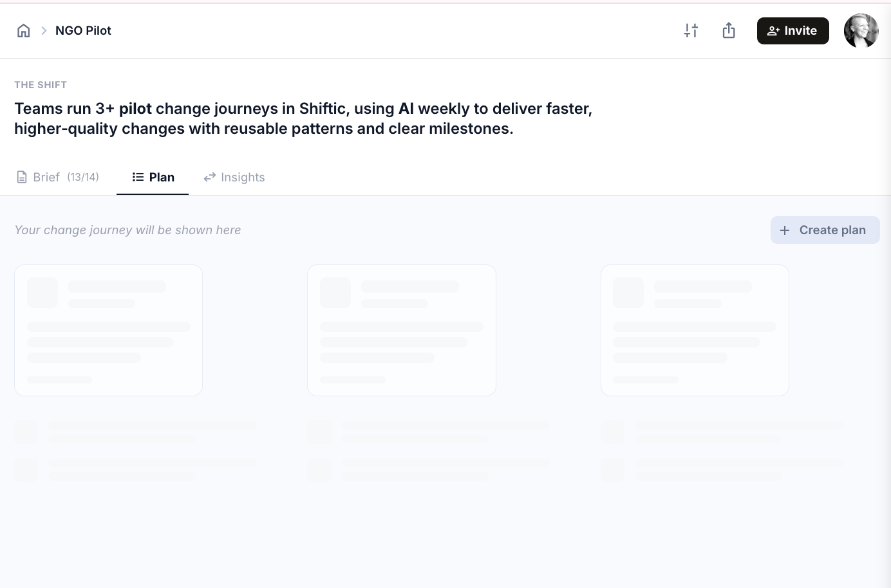The height and width of the screenshot is (588, 891).
Task: Click the Brief document icon
Action: 22,177
